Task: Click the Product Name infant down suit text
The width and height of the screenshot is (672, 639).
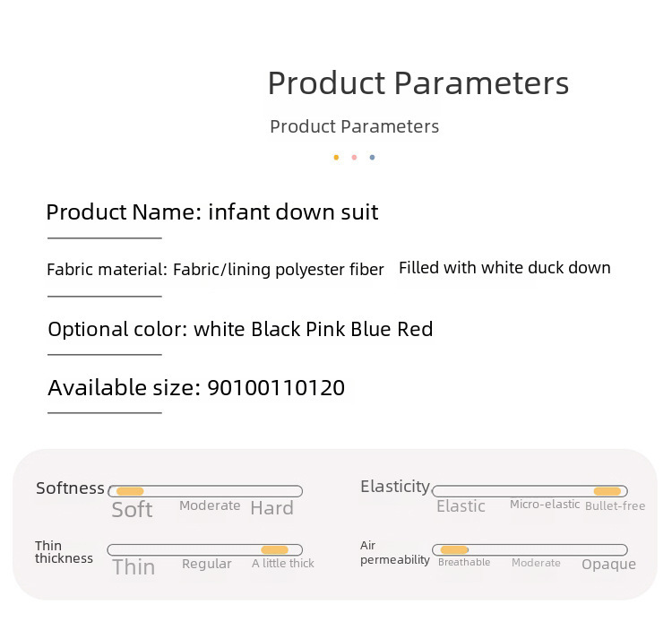Action: (x=212, y=212)
